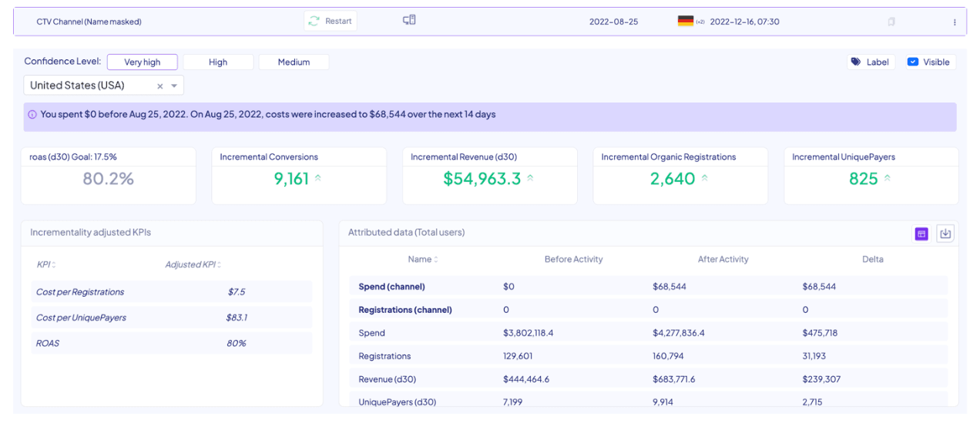Click the Spend (channel) table row

(648, 287)
